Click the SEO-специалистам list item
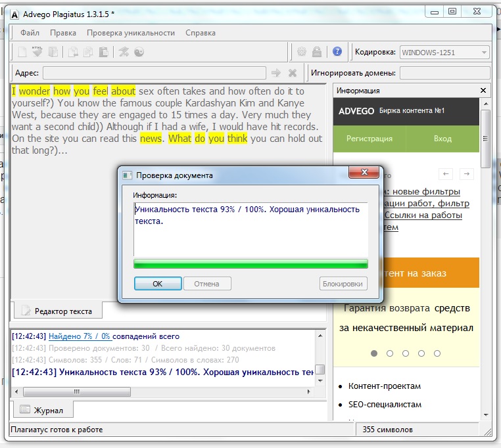Image resolution: width=501 pixels, height=448 pixels. point(385,405)
